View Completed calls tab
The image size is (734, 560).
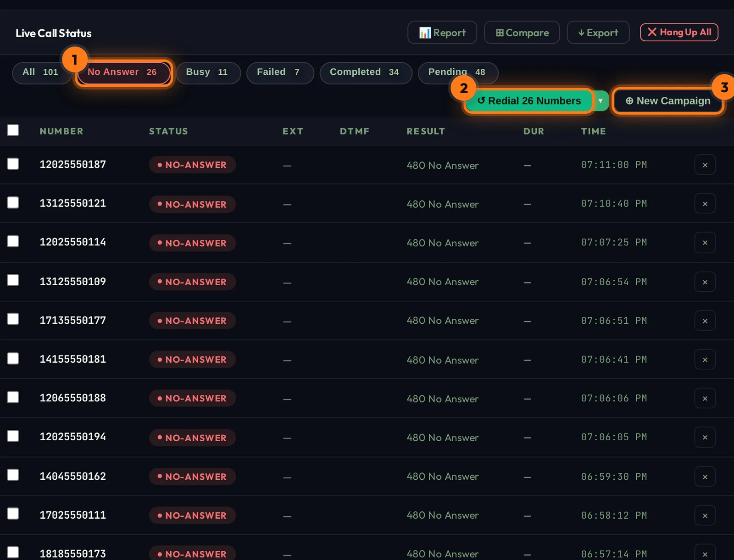pos(366,72)
